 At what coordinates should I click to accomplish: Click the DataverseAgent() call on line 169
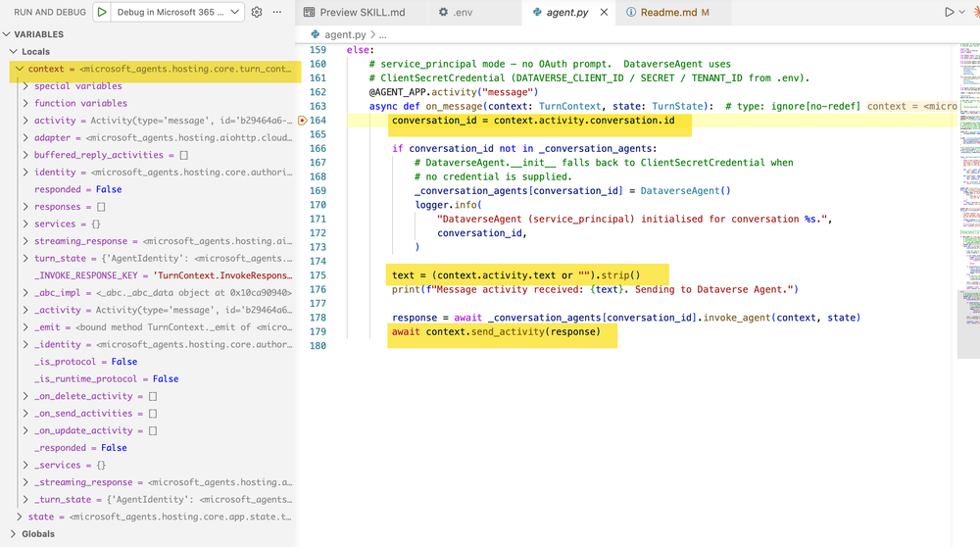pyautogui.click(x=685, y=191)
